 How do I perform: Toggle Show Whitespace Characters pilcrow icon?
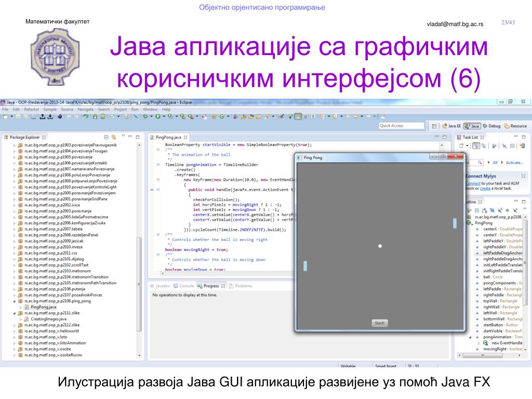click(x=313, y=116)
